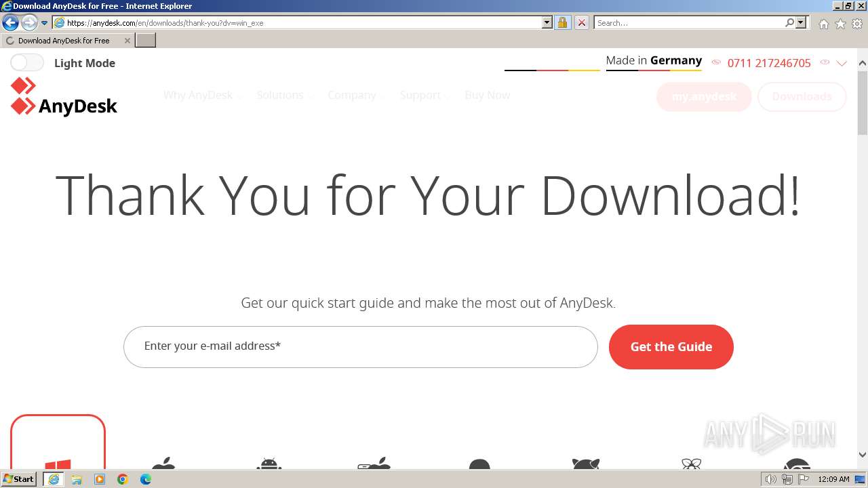Viewport: 868px width, 488px height.
Task: Click the Thank You for Your Download heading
Action: [428, 195]
